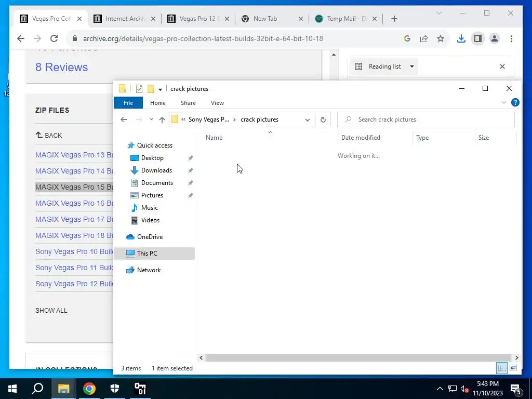Switch to Temp Mail tab
This screenshot has height=399, width=532.
pyautogui.click(x=345, y=19)
